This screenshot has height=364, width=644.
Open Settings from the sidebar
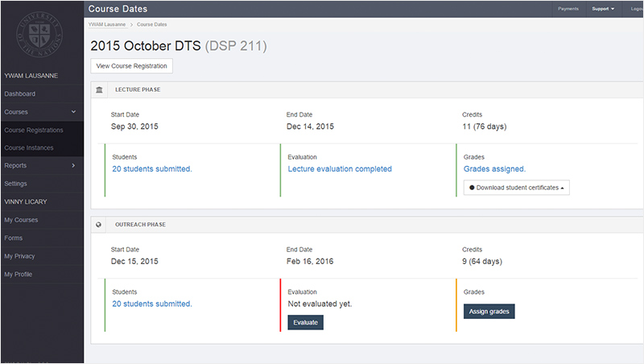pyautogui.click(x=16, y=184)
